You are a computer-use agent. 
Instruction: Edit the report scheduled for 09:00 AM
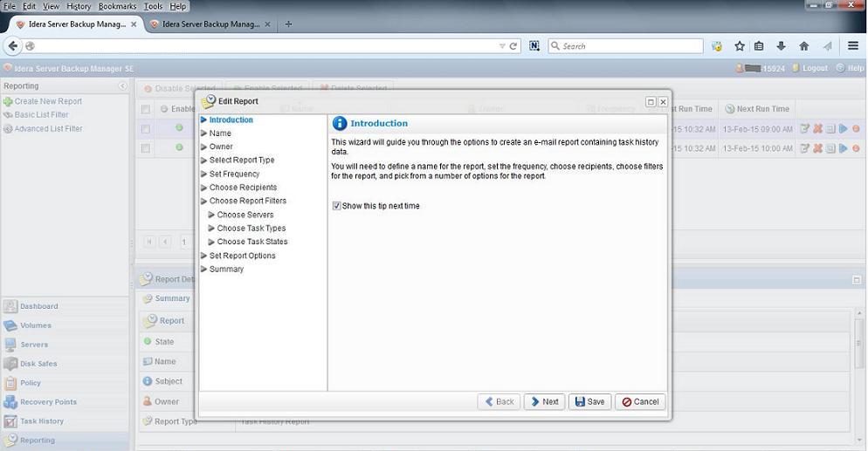pyautogui.click(x=804, y=129)
